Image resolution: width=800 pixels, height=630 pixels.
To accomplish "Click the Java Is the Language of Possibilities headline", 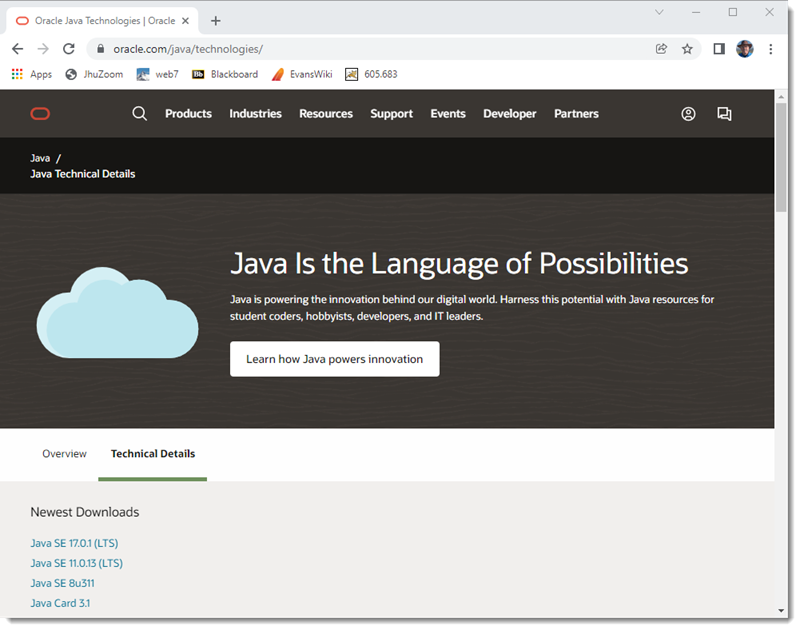I will click(459, 264).
